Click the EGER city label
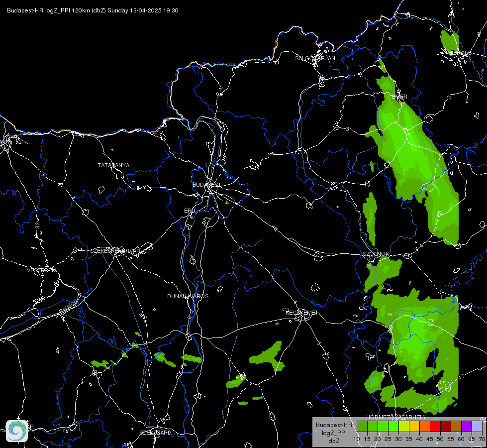The width and height of the screenshot is (487, 448). [399, 97]
